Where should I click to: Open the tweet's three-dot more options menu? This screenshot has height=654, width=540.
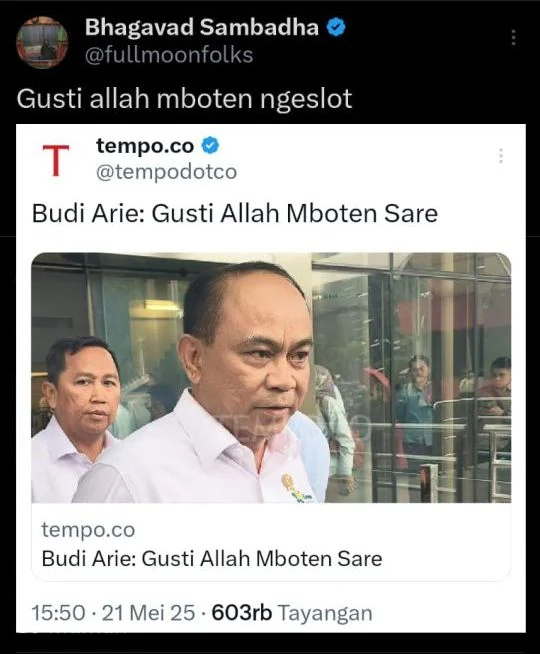513,38
